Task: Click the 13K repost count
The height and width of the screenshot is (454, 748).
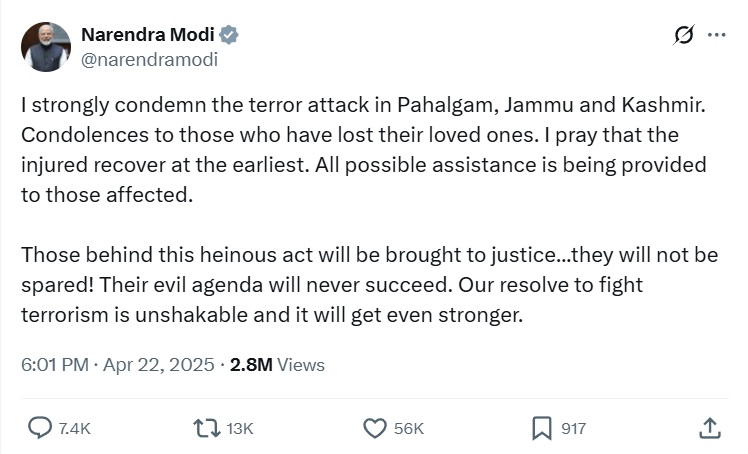Action: pos(240,428)
